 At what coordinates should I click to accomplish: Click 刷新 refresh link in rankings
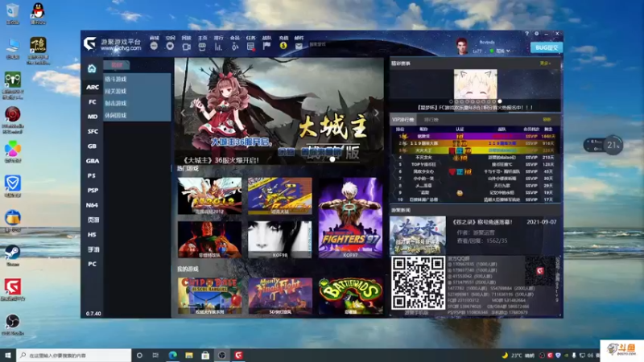547,119
